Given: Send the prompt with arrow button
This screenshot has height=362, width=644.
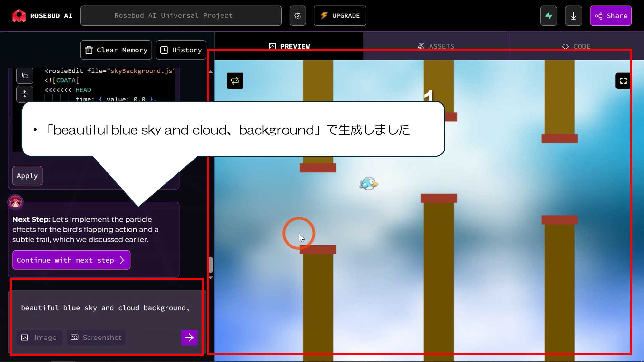Looking at the screenshot, I should [189, 338].
